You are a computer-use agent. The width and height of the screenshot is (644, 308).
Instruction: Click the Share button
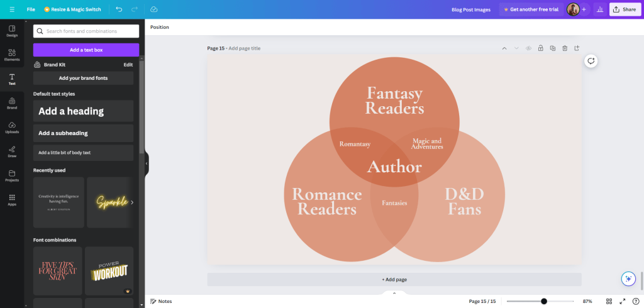coord(625,9)
